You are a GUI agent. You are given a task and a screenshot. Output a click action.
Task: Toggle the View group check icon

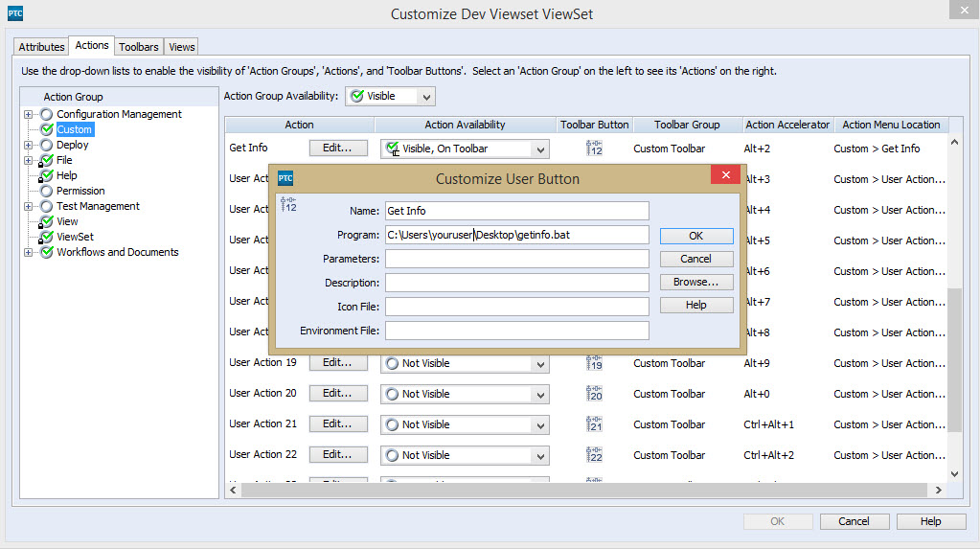tap(46, 221)
